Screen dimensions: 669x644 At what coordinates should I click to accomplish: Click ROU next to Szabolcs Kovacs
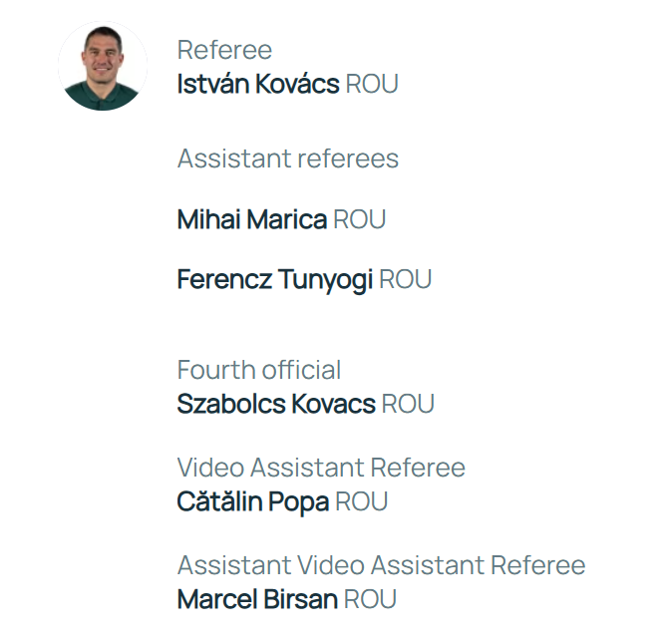(408, 404)
